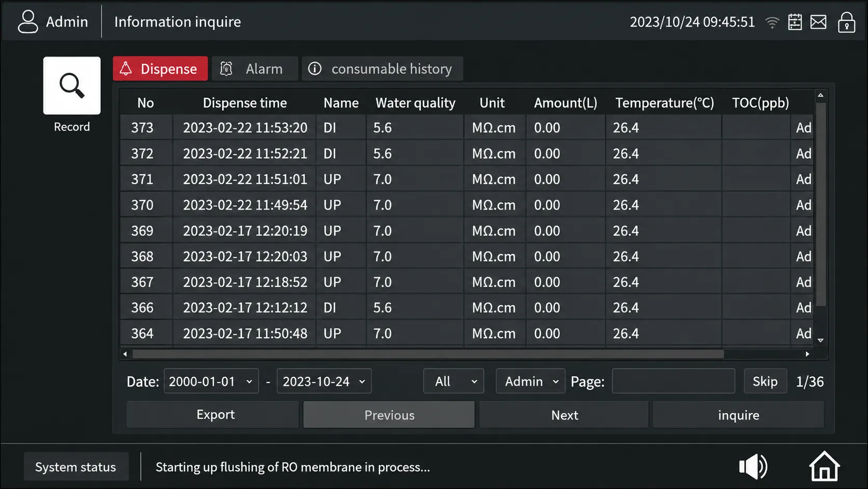Open the Alarm tab
Image resolution: width=868 pixels, height=489 pixels.
(255, 69)
